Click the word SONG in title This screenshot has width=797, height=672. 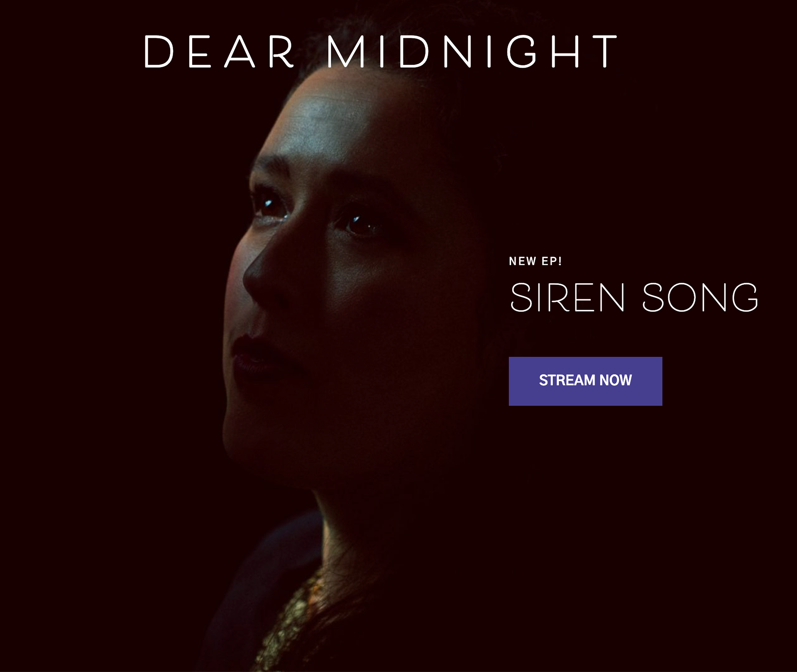click(x=700, y=297)
